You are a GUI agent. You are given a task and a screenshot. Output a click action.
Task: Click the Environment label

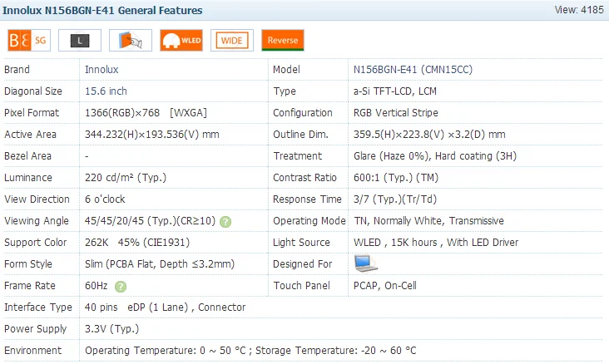[32, 351]
